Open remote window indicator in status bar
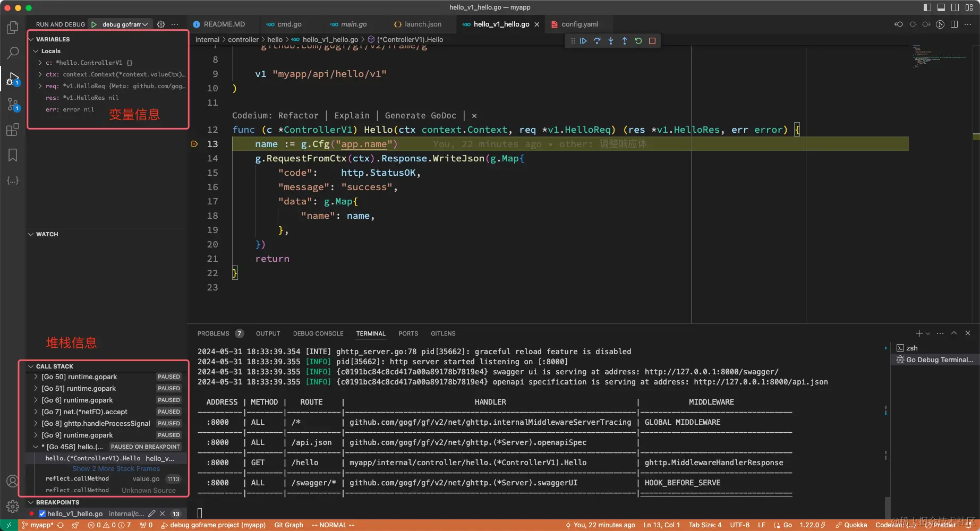980x531 pixels. pos(8,525)
